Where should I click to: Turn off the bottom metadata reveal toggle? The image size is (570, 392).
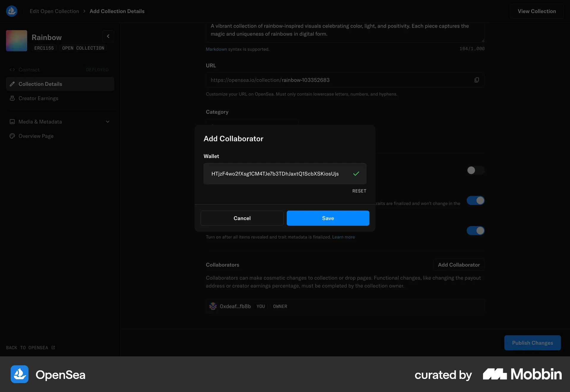click(x=475, y=230)
